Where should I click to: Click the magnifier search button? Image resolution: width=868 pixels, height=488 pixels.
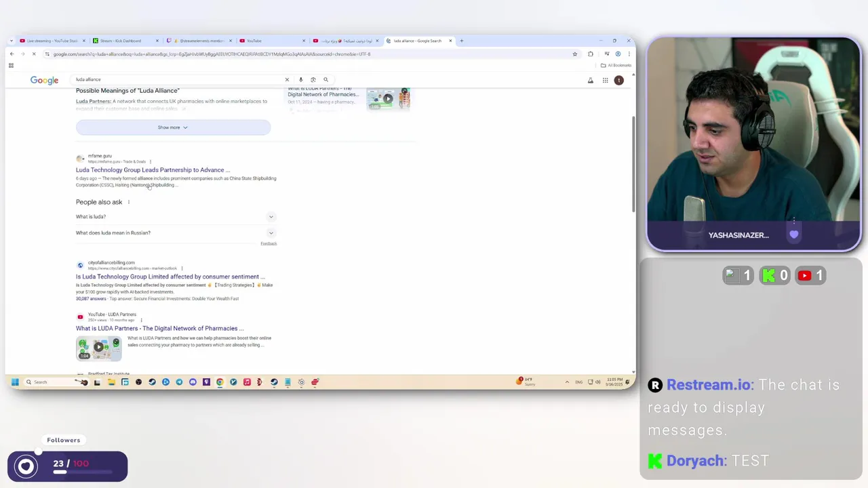[325, 79]
